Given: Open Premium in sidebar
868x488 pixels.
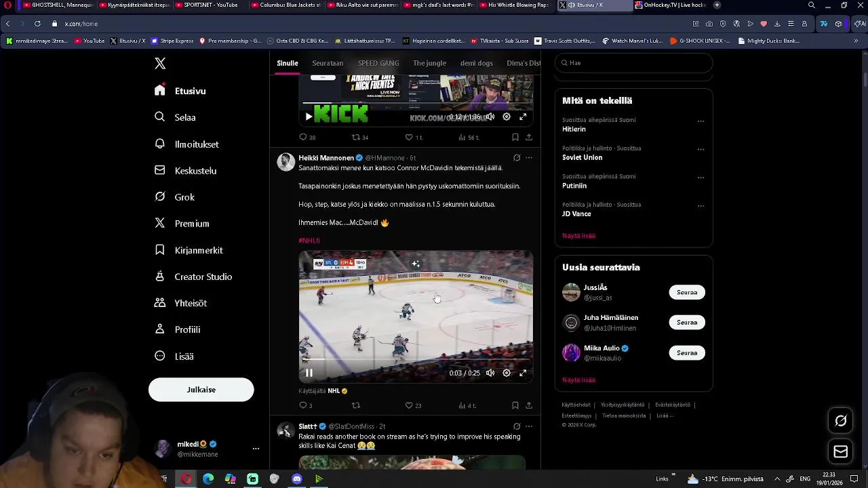Looking at the screenshot, I should pyautogui.click(x=182, y=223).
